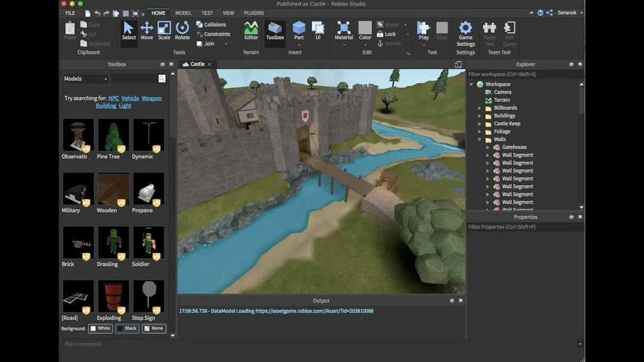Click the Toolbox vertical scrollbar
Viewport: 644px width, 362px height.
(172, 204)
